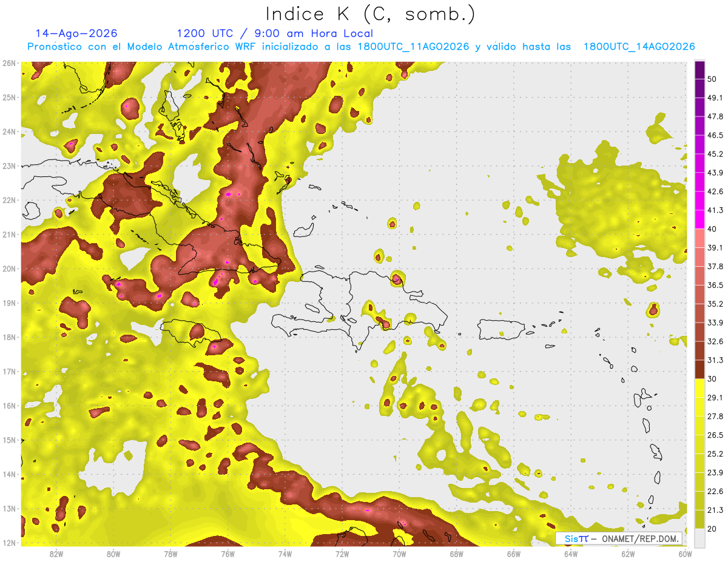Click the colorbar value "37.8"
This screenshot has width=728, height=562.
715,266
